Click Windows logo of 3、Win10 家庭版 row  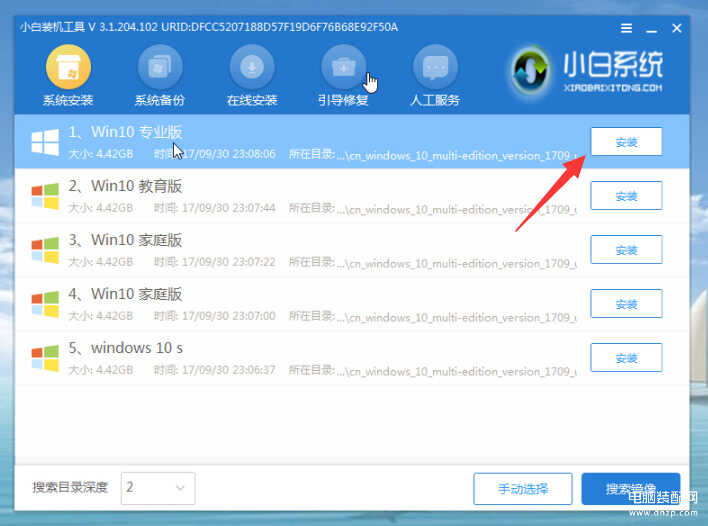tap(45, 250)
